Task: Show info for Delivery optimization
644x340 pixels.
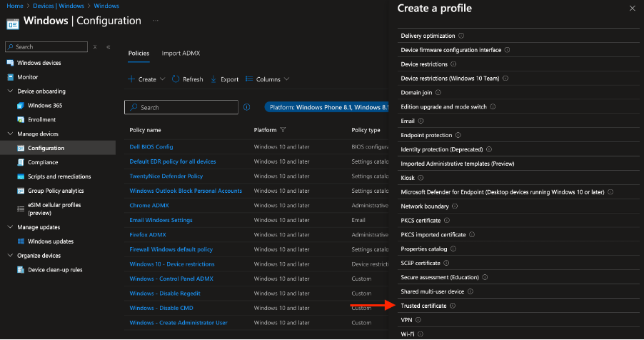Action: pos(461,36)
